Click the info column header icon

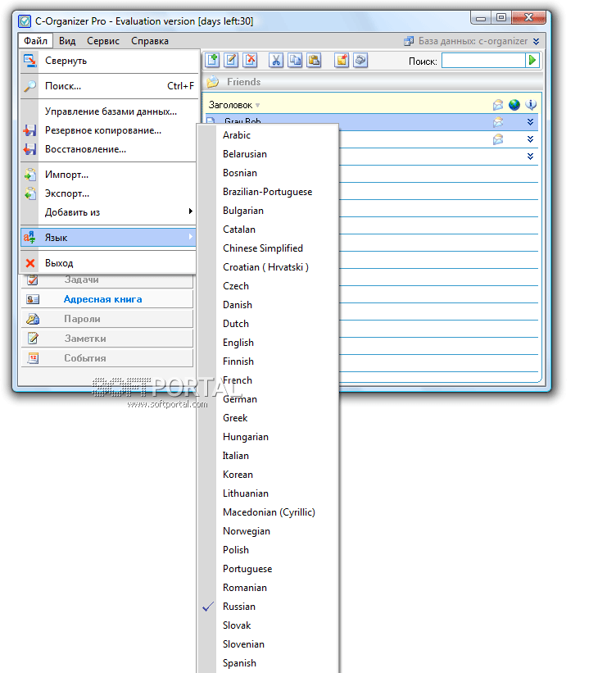(x=531, y=105)
